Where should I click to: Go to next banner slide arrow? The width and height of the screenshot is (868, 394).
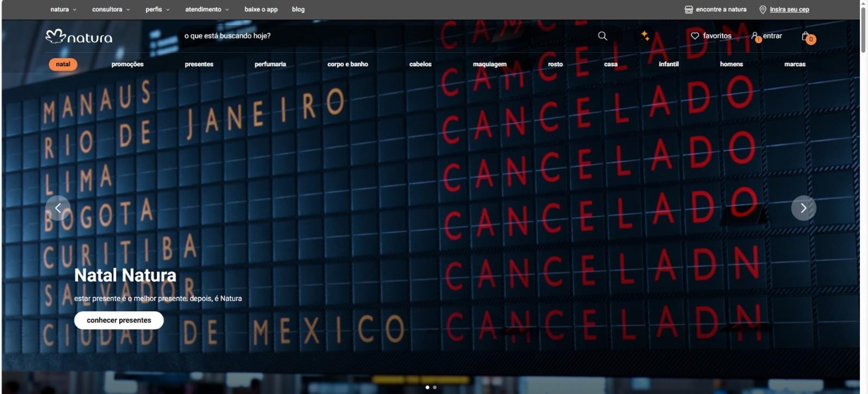coord(803,208)
